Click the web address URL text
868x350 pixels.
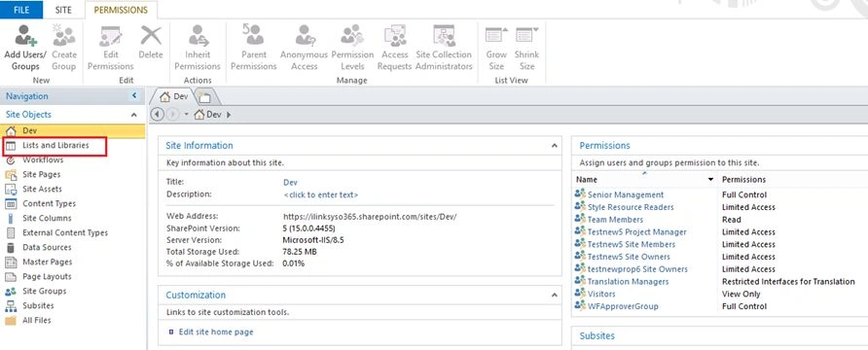point(370,216)
